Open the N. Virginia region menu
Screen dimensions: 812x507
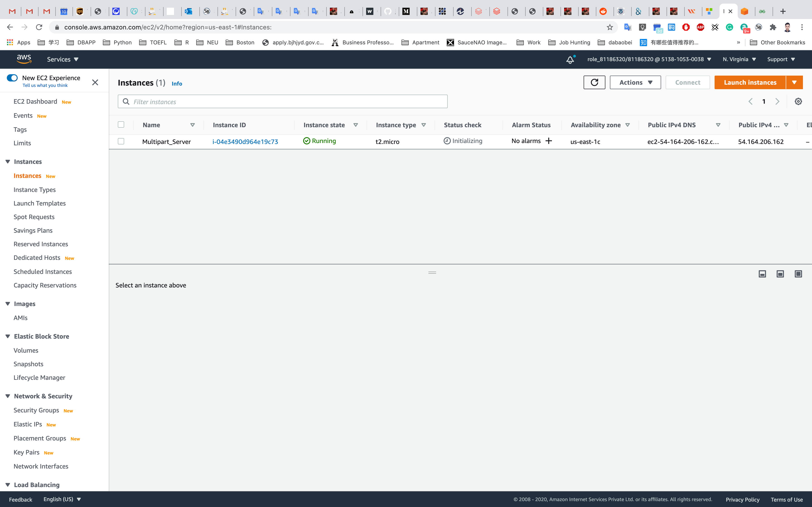click(x=739, y=59)
